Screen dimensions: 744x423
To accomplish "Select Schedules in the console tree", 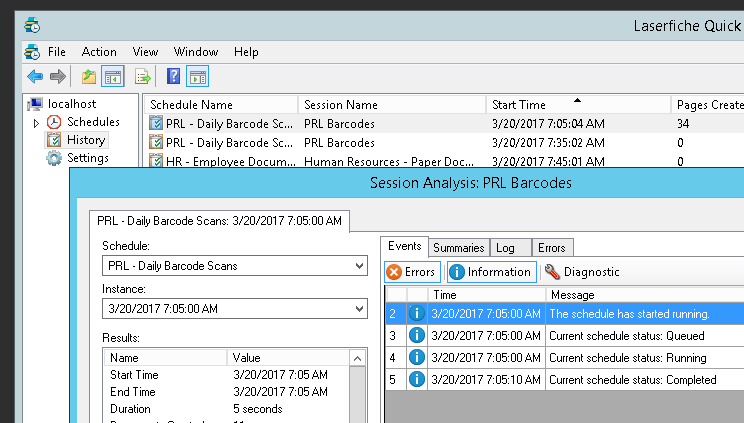I will [x=93, y=122].
